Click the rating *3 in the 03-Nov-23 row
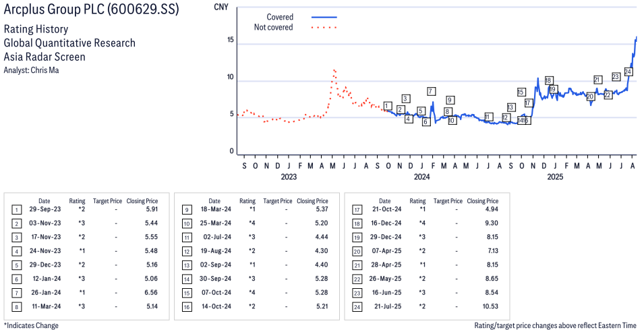Screen dimensions: 644x330 point(82,223)
